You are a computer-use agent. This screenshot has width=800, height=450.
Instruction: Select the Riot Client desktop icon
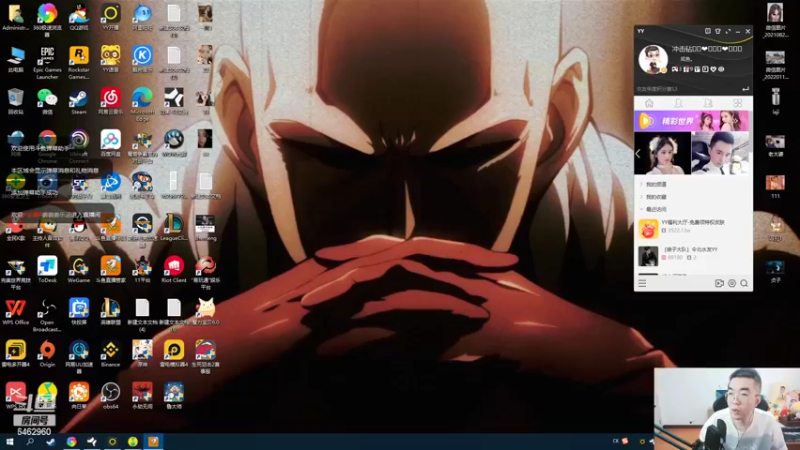[174, 269]
